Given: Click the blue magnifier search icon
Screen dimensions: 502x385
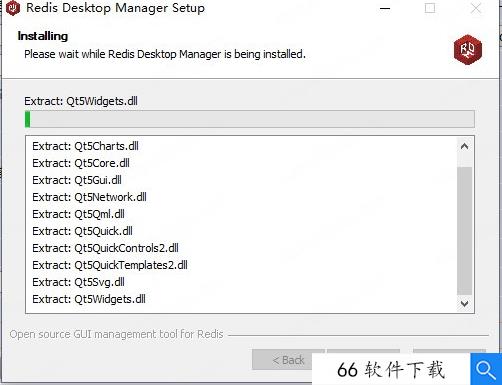Looking at the screenshot, I should [x=486, y=369].
